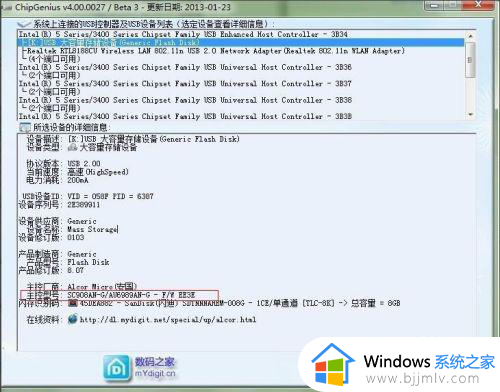This screenshot has height=392, width=500.
Task: Click the scroll up arrow of device list
Action: pyautogui.click(x=470, y=35)
